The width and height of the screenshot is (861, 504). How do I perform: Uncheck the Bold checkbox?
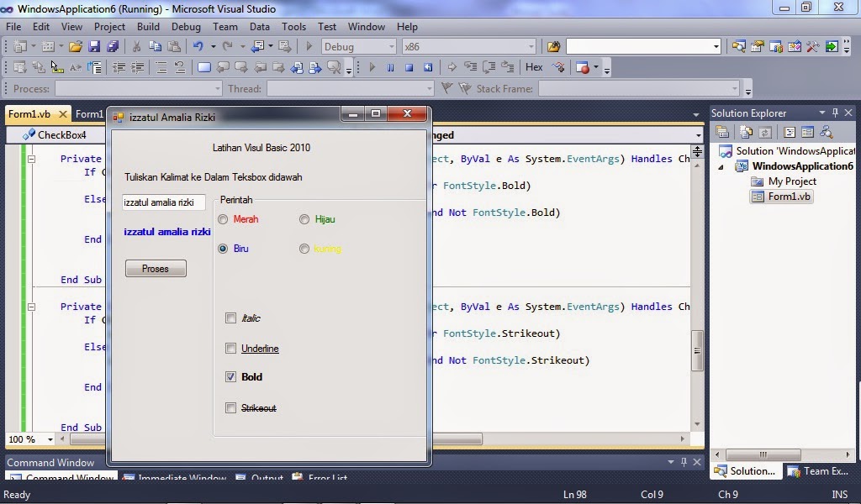pos(231,377)
